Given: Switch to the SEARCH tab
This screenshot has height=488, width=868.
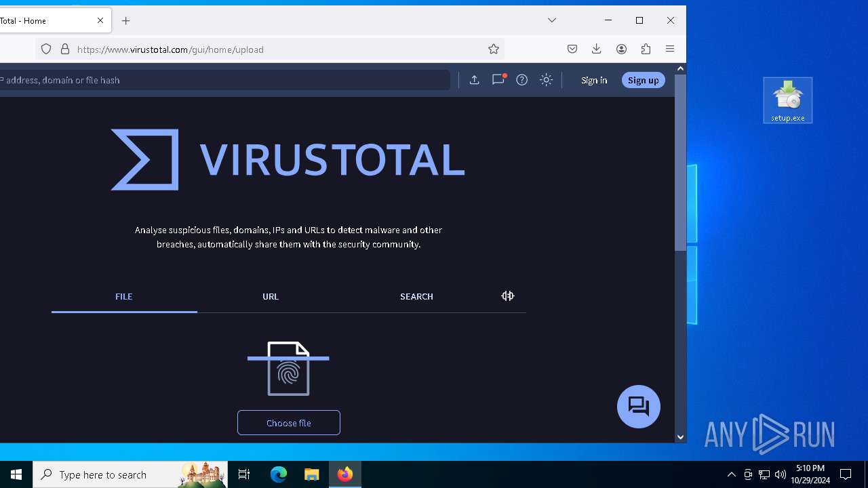Looking at the screenshot, I should (416, 297).
